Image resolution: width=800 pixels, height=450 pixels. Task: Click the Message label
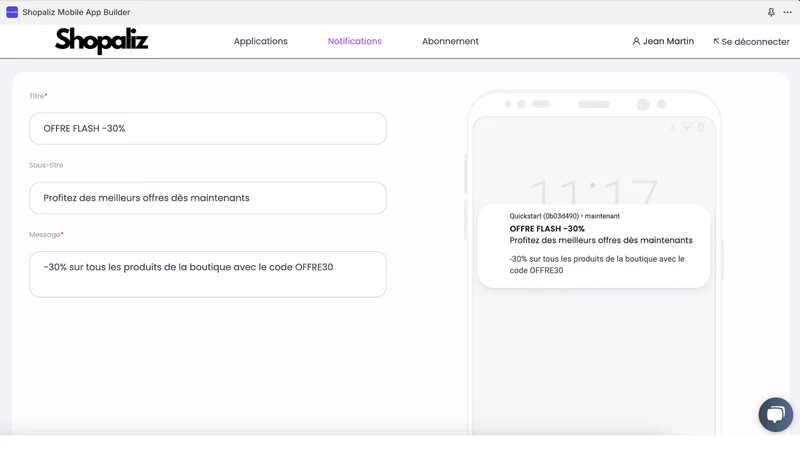point(46,235)
